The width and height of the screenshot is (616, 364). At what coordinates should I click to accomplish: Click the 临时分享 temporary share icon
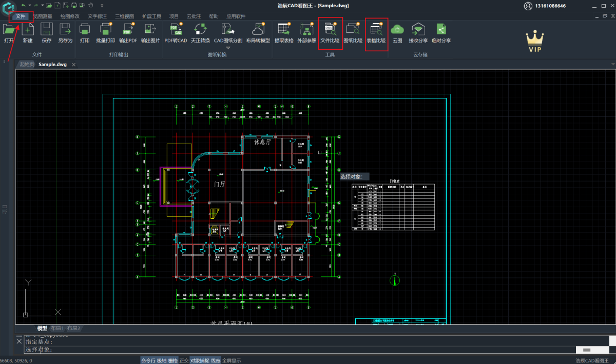[441, 29]
